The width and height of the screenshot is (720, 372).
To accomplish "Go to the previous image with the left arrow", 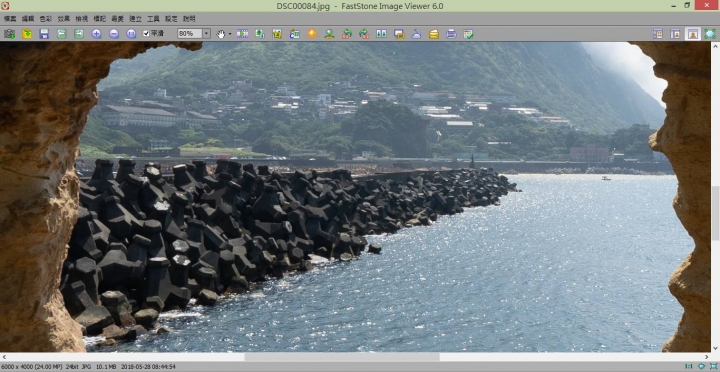I will [x=62, y=34].
